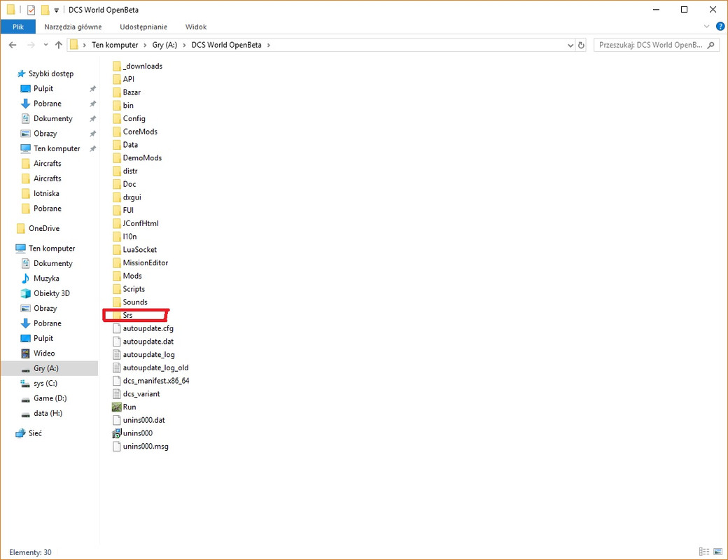Select autoupdate_log text file icon
728x560 pixels.
tap(116, 354)
